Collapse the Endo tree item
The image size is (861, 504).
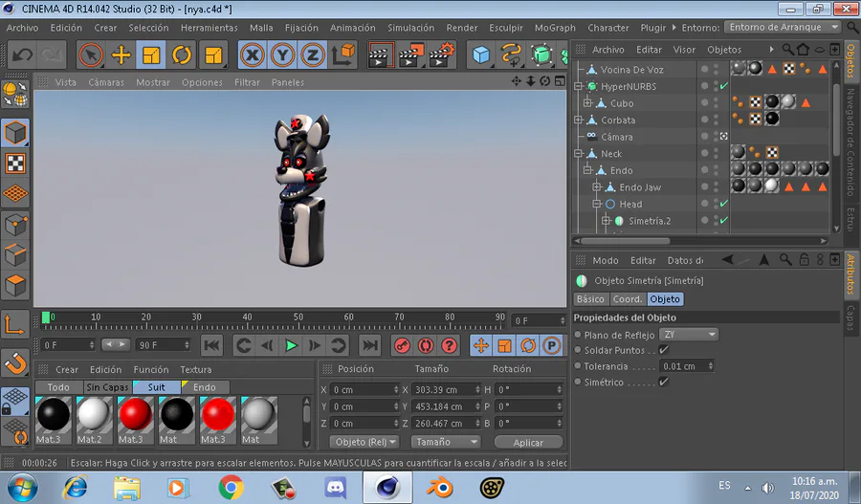point(587,170)
